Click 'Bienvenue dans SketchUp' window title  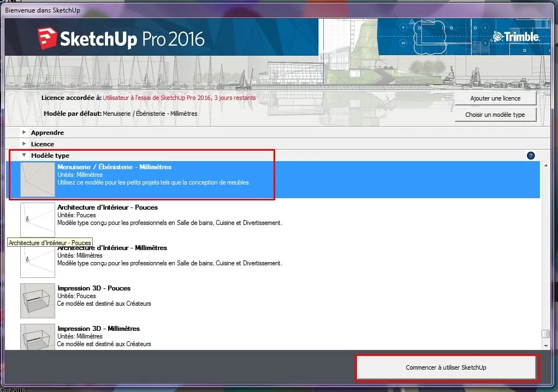click(43, 10)
